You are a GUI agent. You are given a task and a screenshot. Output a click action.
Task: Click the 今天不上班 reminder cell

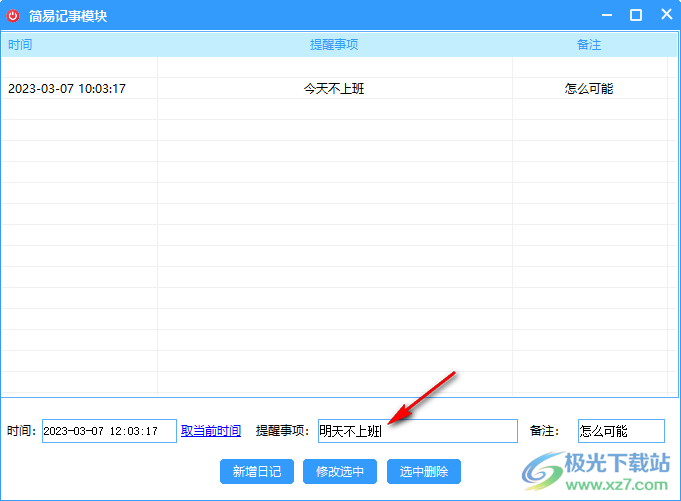click(x=334, y=88)
